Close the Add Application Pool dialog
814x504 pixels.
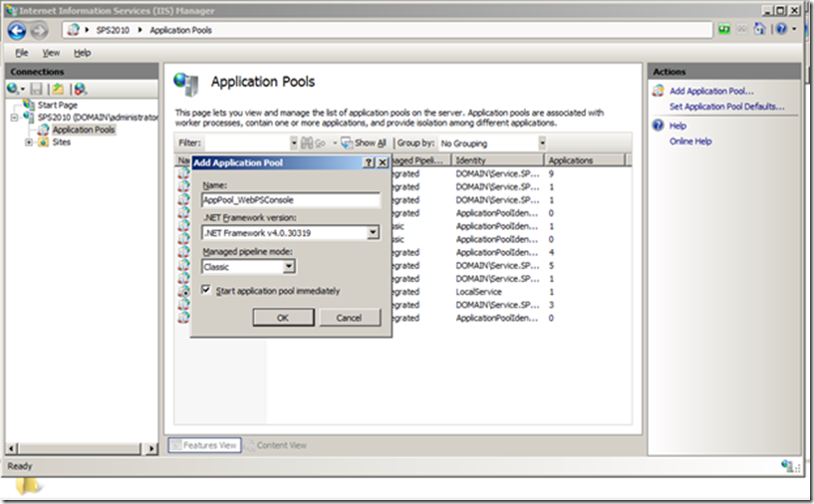click(382, 162)
